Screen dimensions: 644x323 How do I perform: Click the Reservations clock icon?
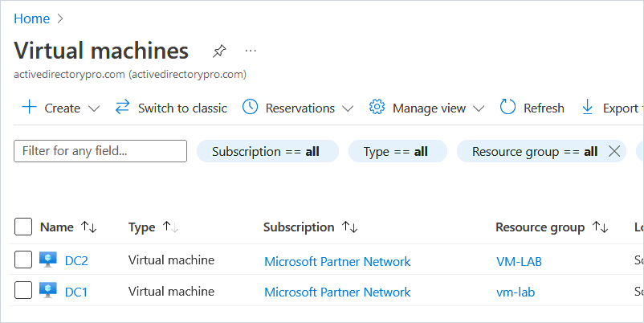(x=250, y=107)
